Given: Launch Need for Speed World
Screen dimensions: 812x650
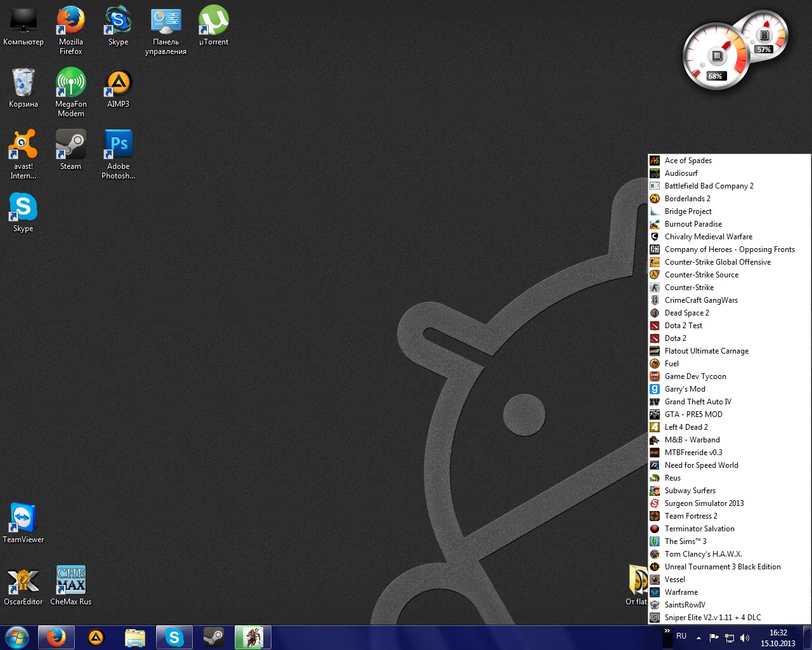Looking at the screenshot, I should [730, 465].
